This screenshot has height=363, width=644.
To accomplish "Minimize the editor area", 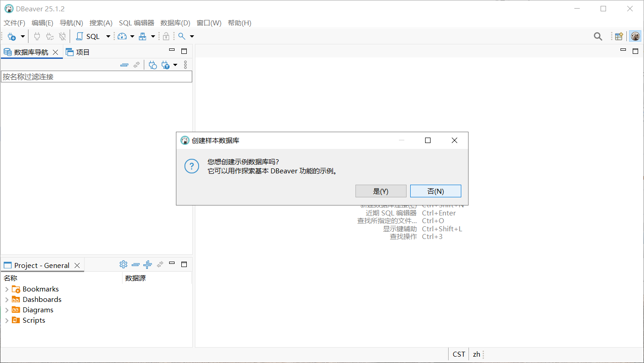I will (x=623, y=50).
